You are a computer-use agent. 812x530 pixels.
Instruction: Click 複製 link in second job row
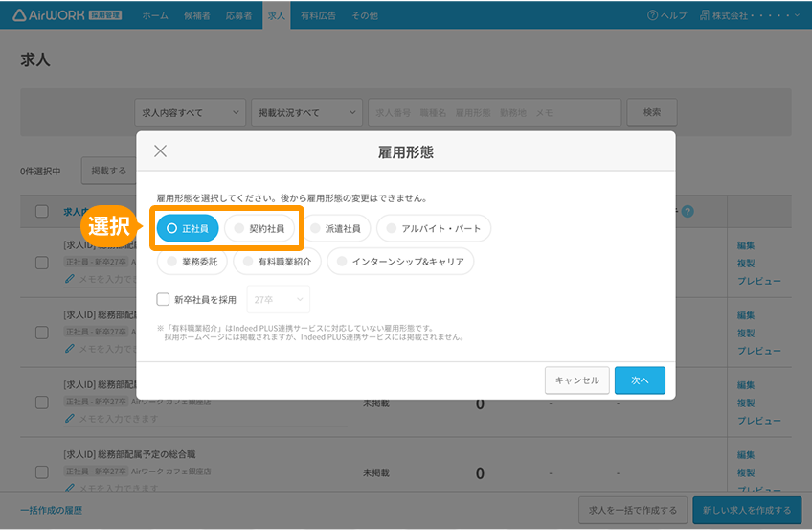coord(746,334)
